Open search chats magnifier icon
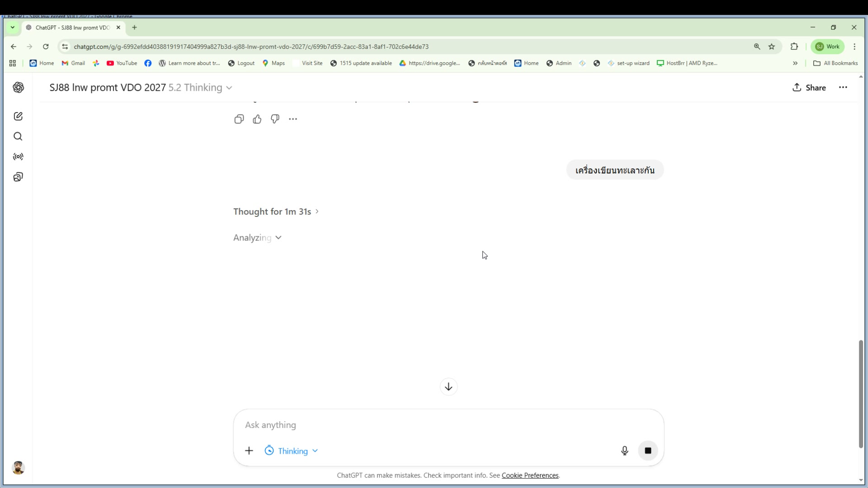Image resolution: width=868 pixels, height=488 pixels. click(x=18, y=136)
